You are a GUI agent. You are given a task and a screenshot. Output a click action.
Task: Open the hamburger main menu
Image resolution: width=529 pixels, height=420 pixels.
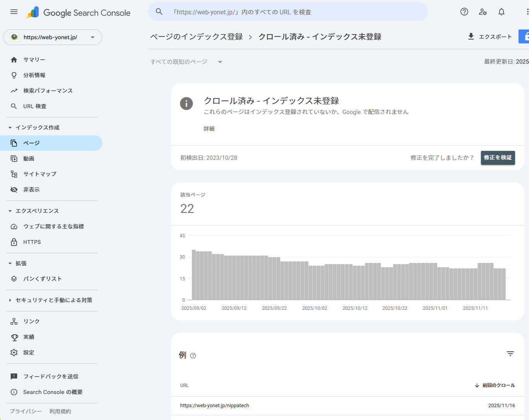14,12
